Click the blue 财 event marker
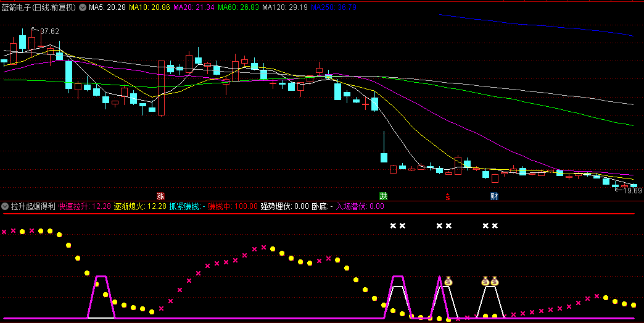The image size is (644, 323). coord(494,196)
